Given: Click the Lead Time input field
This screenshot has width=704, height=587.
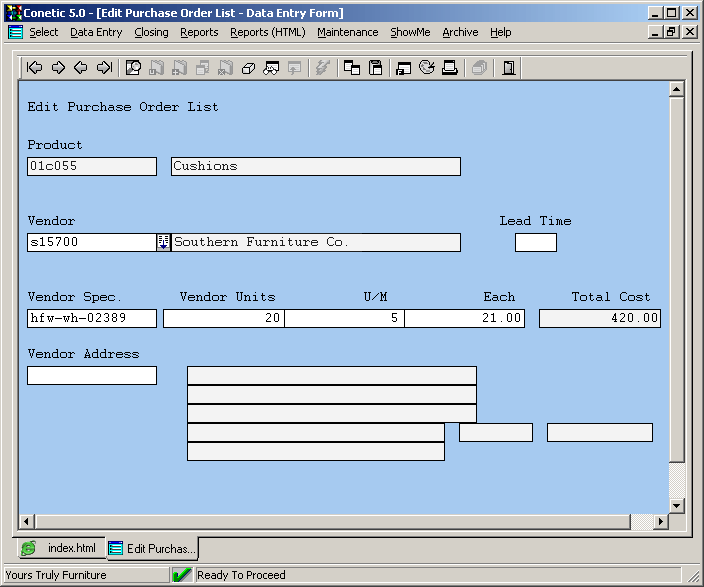Looking at the screenshot, I should coord(535,242).
